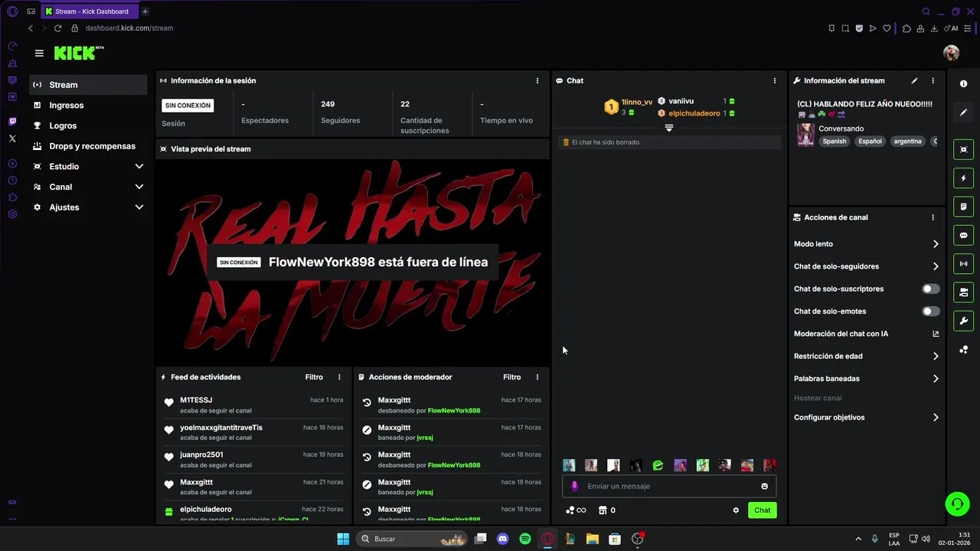Image resolution: width=980 pixels, height=551 pixels.
Task: Open Acciones de moderador options menu
Action: [537, 377]
